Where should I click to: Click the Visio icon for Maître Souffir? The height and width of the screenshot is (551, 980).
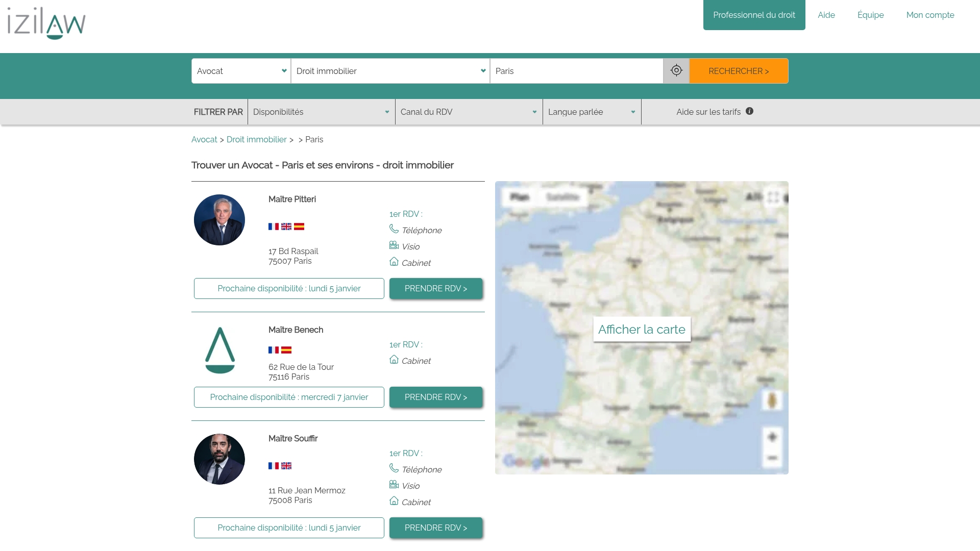point(394,484)
